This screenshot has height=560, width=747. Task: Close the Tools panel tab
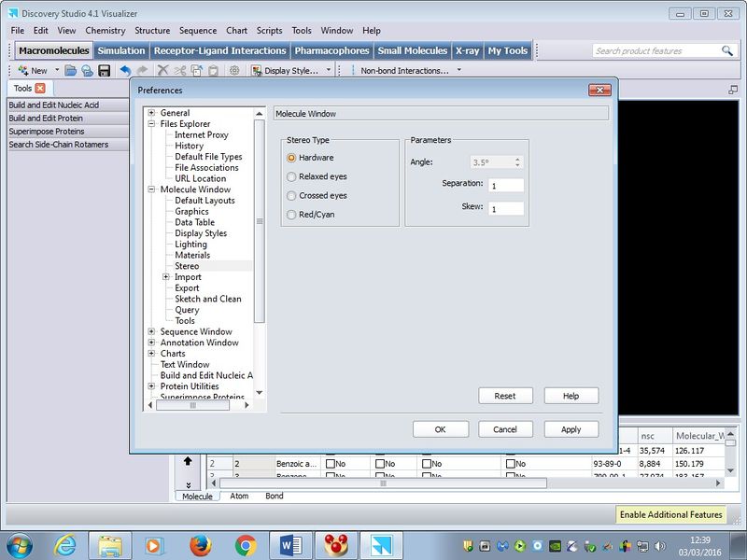pos(40,89)
